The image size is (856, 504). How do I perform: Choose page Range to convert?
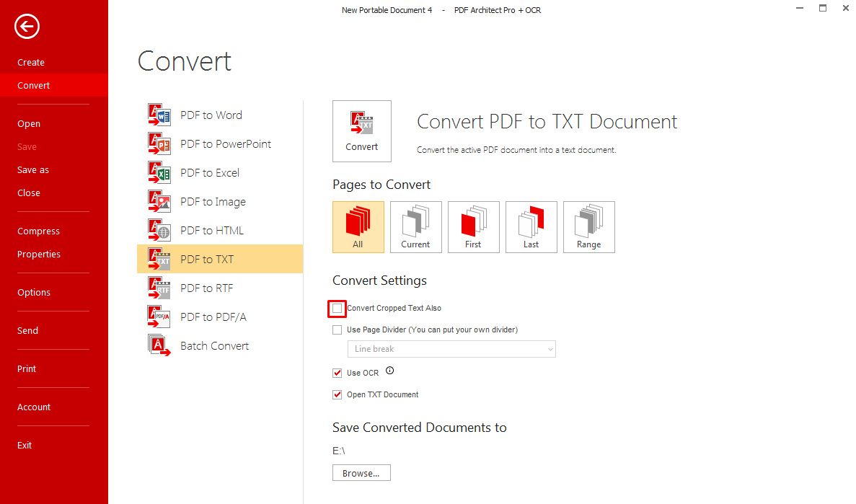coord(589,227)
